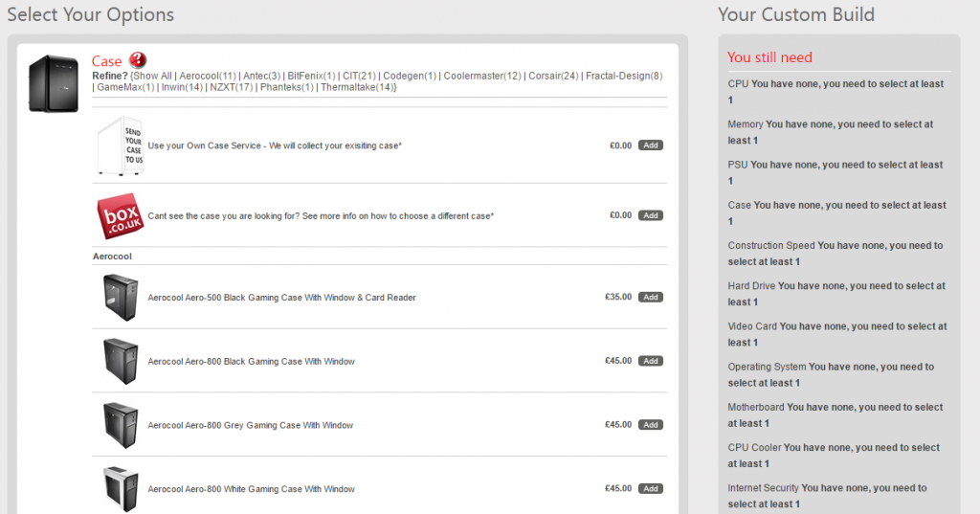Click the Hard Drive requirement entry

coord(836,294)
